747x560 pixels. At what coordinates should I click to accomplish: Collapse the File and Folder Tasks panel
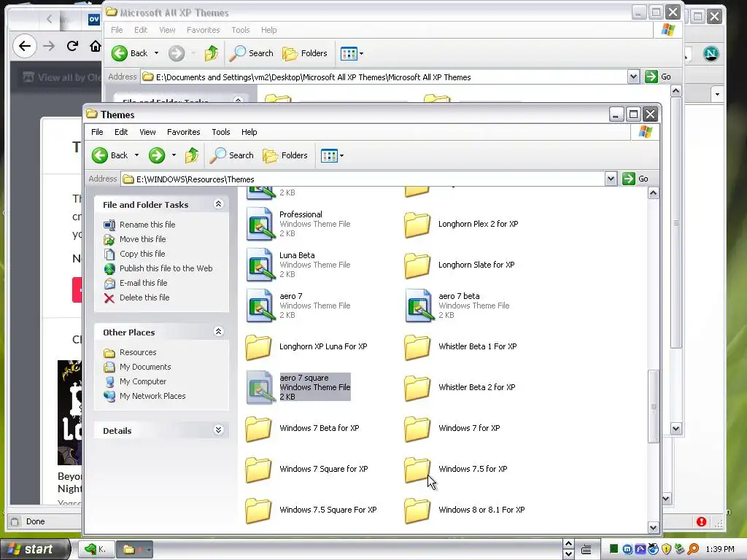(x=219, y=204)
